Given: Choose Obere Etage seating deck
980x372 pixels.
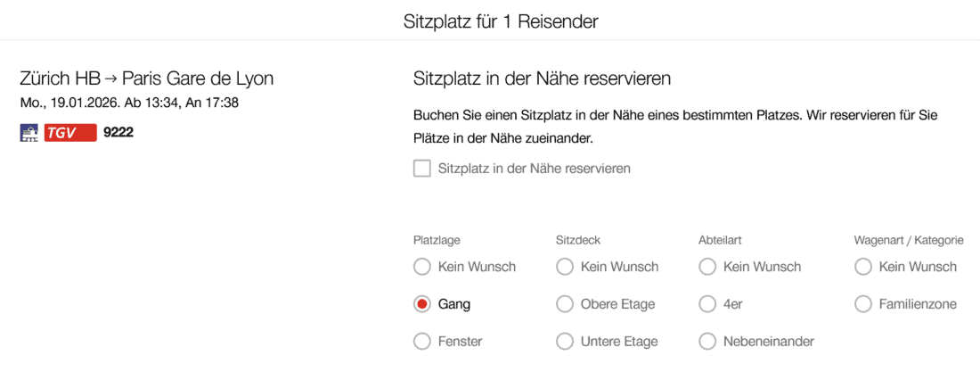Looking at the screenshot, I should [x=565, y=304].
